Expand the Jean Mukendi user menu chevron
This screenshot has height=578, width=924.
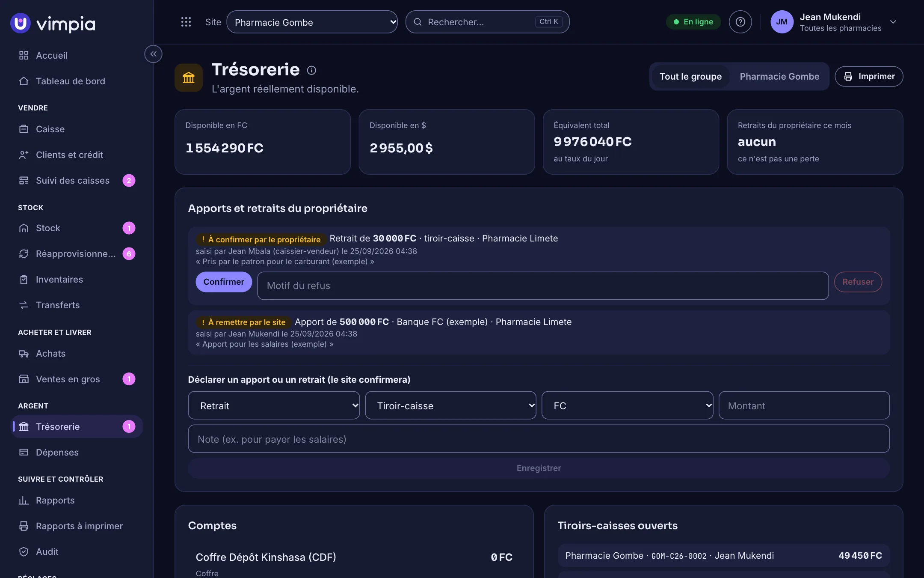(893, 22)
